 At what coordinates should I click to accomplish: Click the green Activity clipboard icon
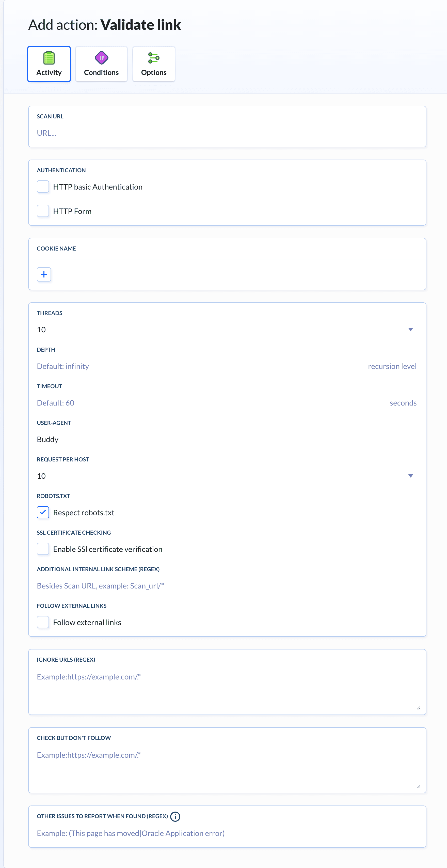(49, 58)
